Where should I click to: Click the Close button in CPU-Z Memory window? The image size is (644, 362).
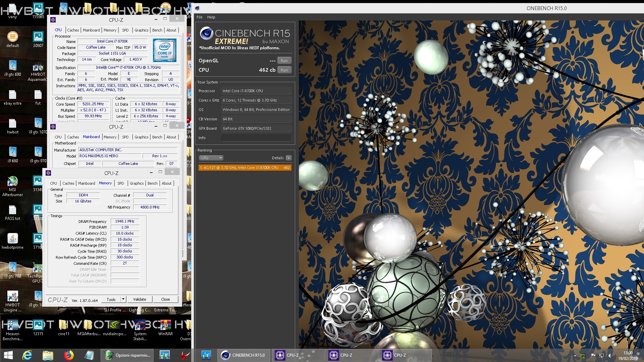point(165,299)
